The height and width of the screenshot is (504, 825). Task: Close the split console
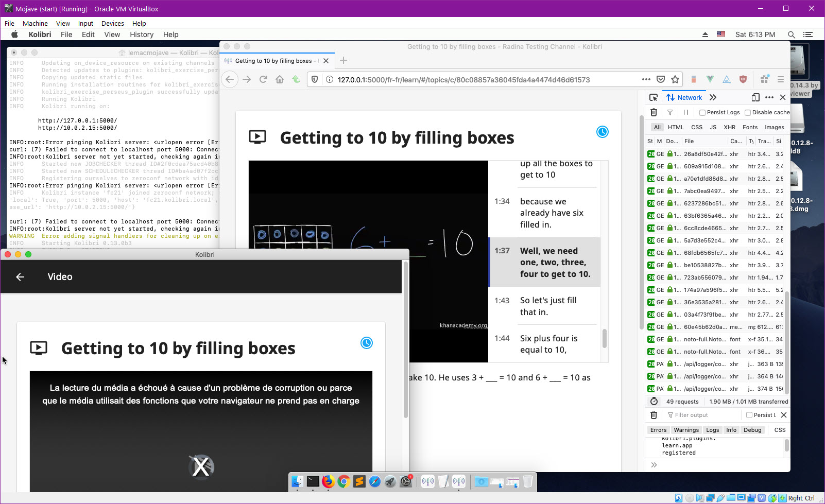point(784,415)
